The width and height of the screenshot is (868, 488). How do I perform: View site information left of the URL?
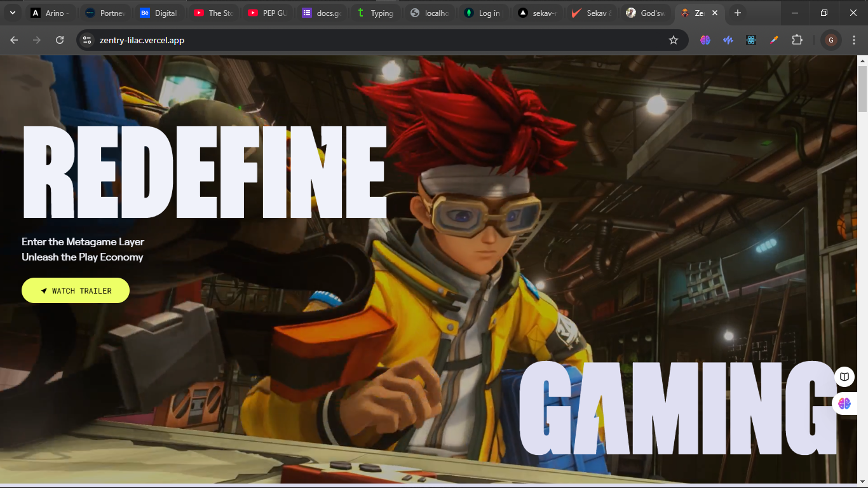88,40
